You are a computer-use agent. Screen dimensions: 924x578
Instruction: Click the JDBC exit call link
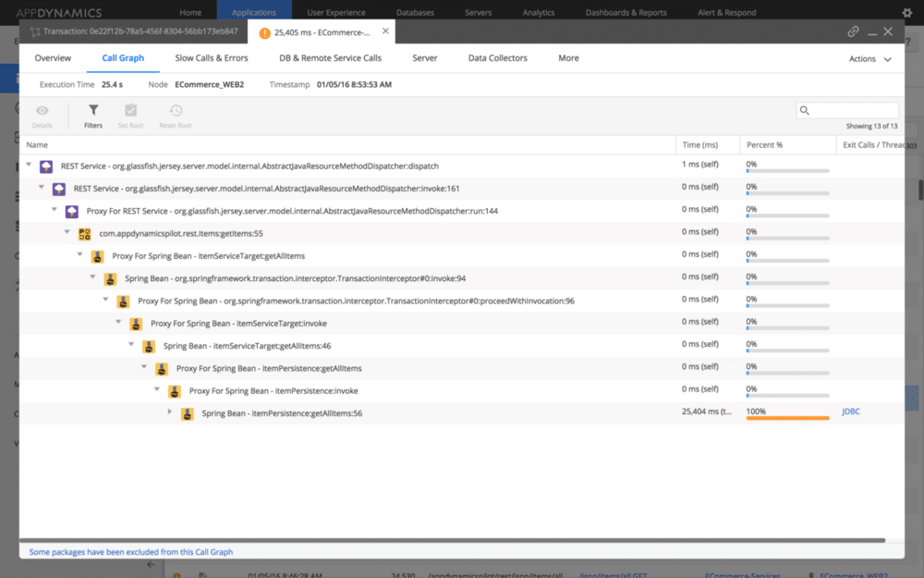click(x=851, y=412)
